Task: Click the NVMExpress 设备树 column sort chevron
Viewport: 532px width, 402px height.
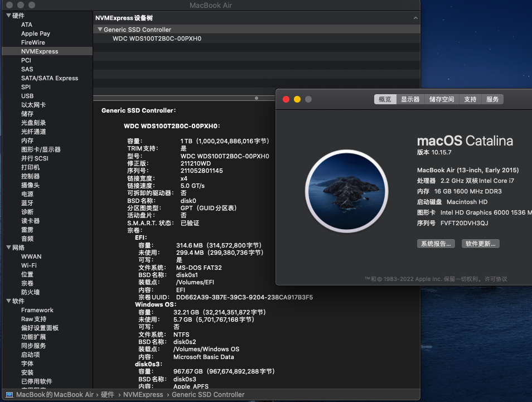Action: [x=415, y=18]
